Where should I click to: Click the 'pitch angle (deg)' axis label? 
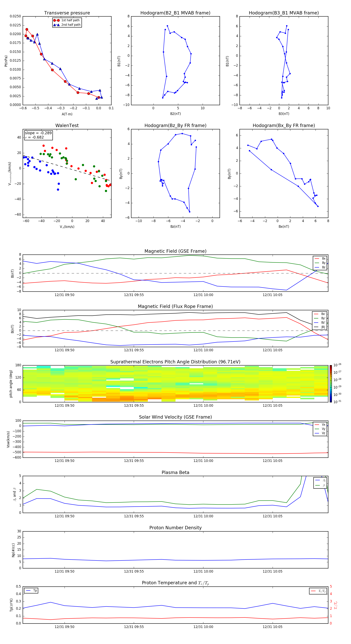click(11, 383)
